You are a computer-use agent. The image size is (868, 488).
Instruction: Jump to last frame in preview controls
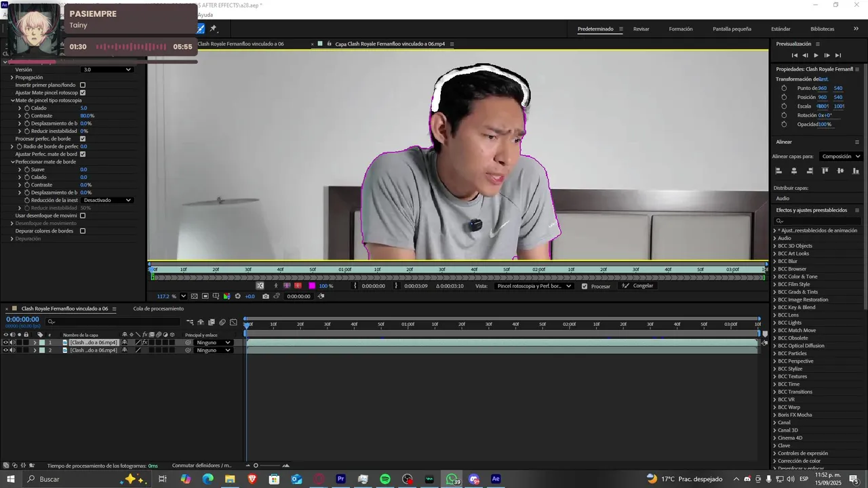click(x=838, y=56)
